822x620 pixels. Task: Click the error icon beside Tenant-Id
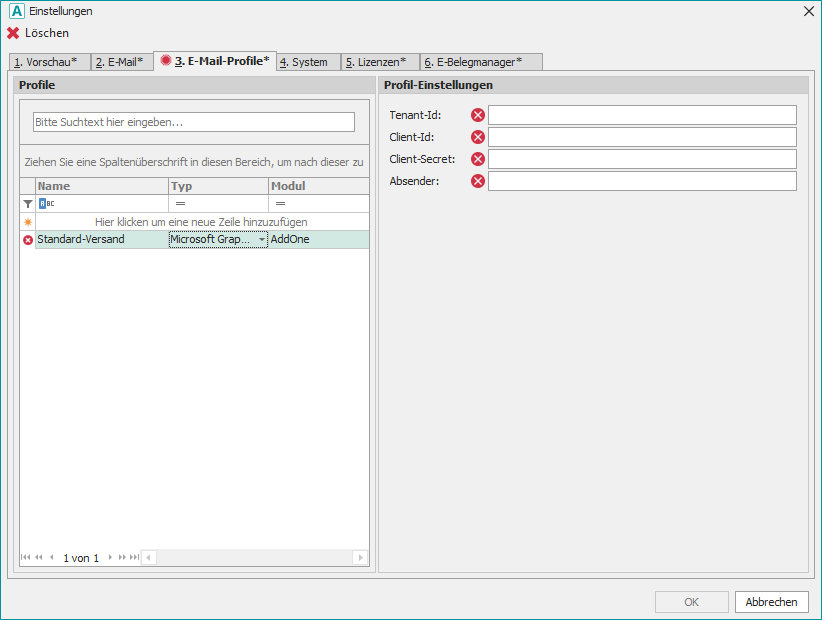pyautogui.click(x=478, y=115)
